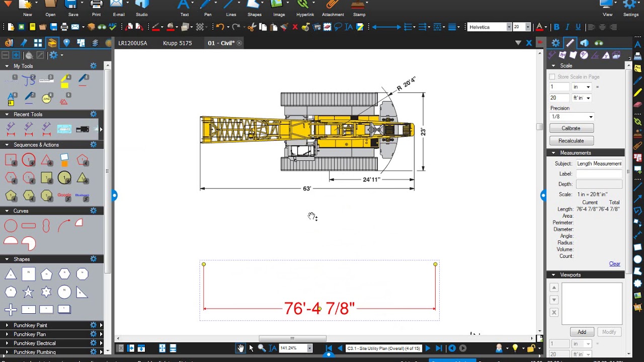Toggle Italic text formatting
Image resolution: width=644 pixels, height=362 pixels.
pyautogui.click(x=568, y=27)
